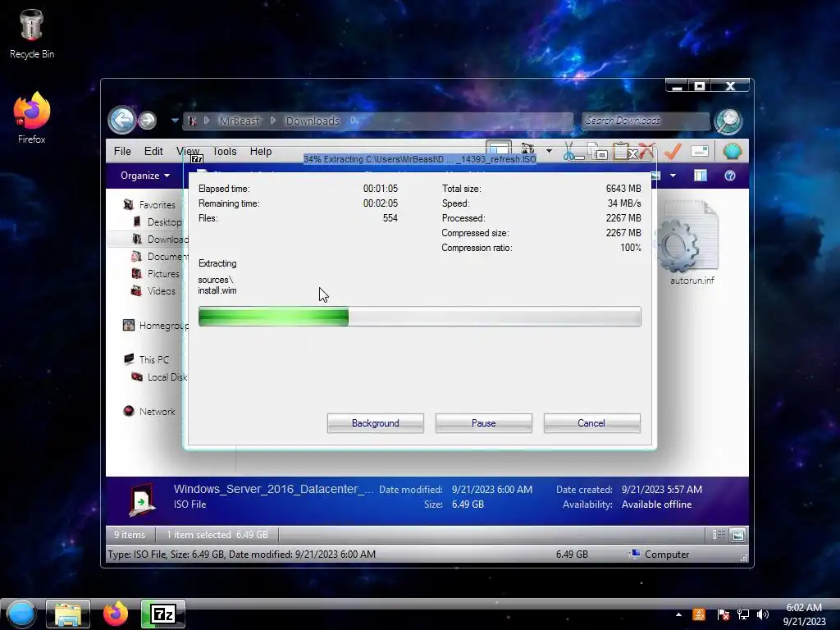Image resolution: width=840 pixels, height=630 pixels.
Task: Switch to large thumbnails view icon
Action: (737, 535)
